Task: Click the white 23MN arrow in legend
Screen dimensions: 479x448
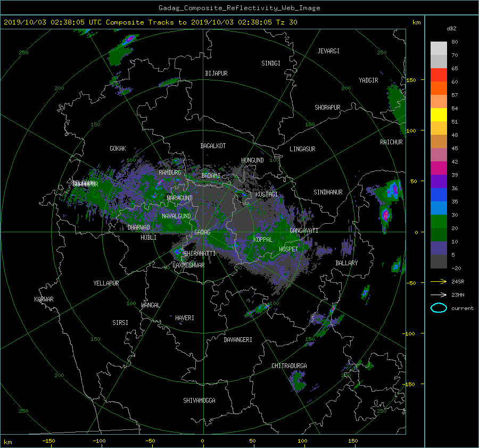Action: tap(439, 295)
